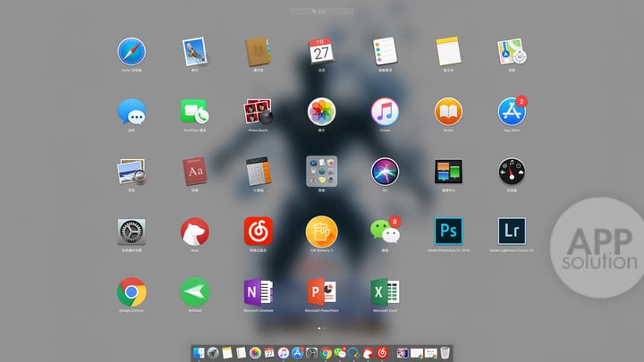Viewport: 644px width, 362px height.
Task: Open the Contacts address book app
Action: coord(258,52)
